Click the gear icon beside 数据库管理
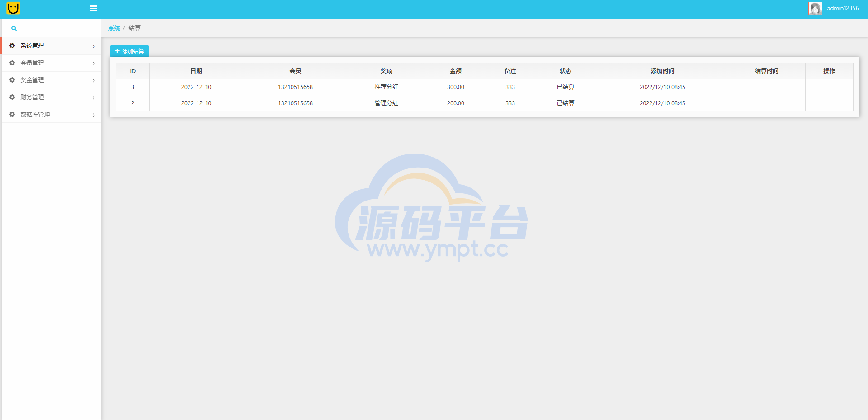868x420 pixels. (12, 114)
